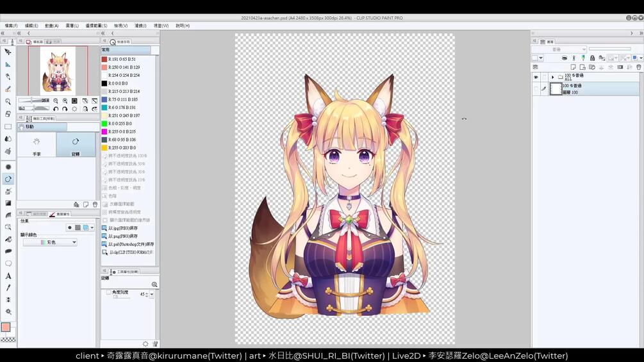Image resolution: width=644 pixels, height=362 pixels.
Task: Toggle border effect circle in Layer Property
Action: pos(69,227)
